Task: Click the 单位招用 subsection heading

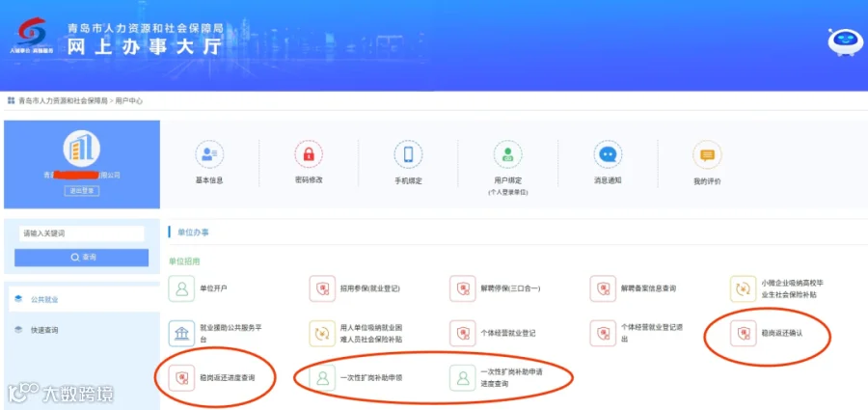Action: point(184,261)
